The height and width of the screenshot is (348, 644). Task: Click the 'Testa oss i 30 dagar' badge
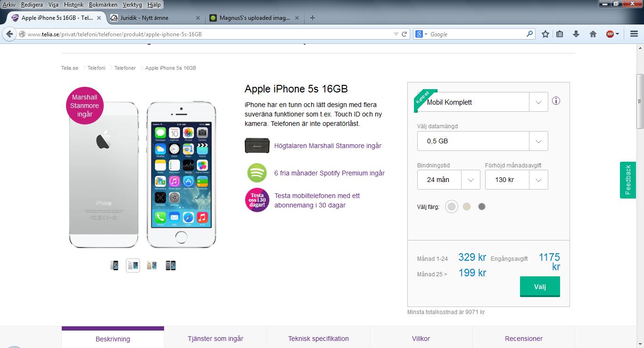pyautogui.click(x=257, y=200)
